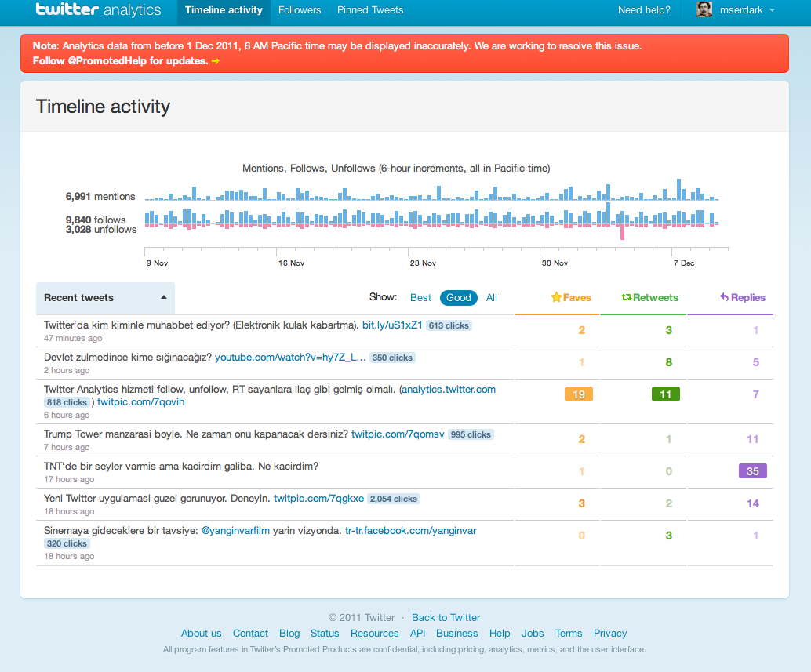Click the orange 19 faves badge
Image resolution: width=811 pixels, height=672 pixels.
point(579,394)
